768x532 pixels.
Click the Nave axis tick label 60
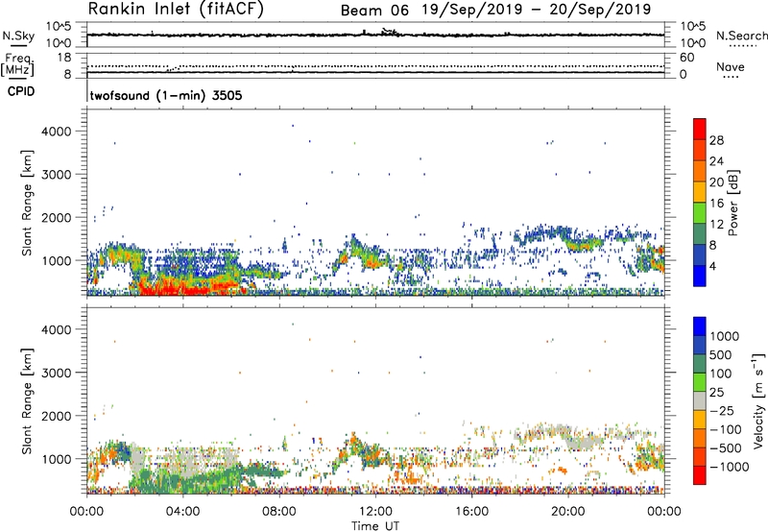686,58
